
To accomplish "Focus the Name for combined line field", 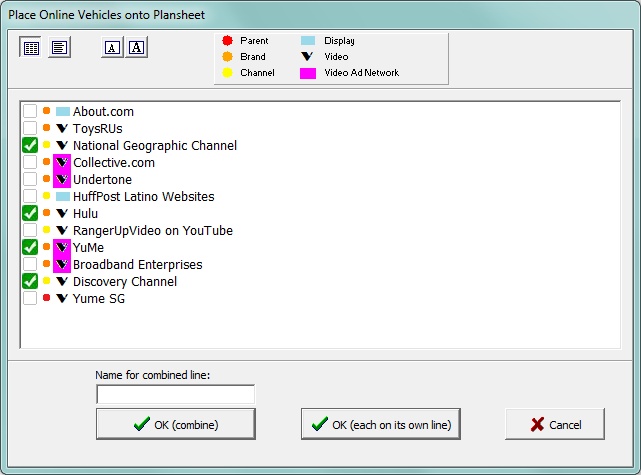I will pyautogui.click(x=176, y=394).
